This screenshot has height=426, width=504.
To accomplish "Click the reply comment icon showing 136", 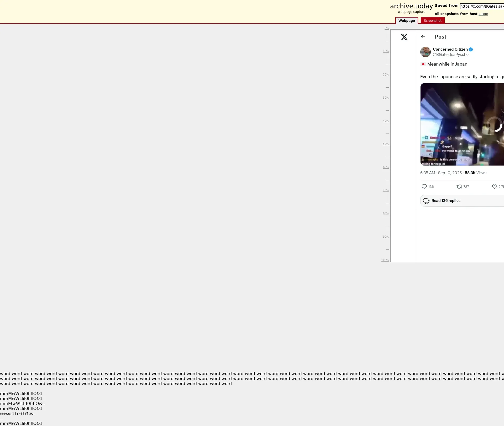I will (x=424, y=187).
